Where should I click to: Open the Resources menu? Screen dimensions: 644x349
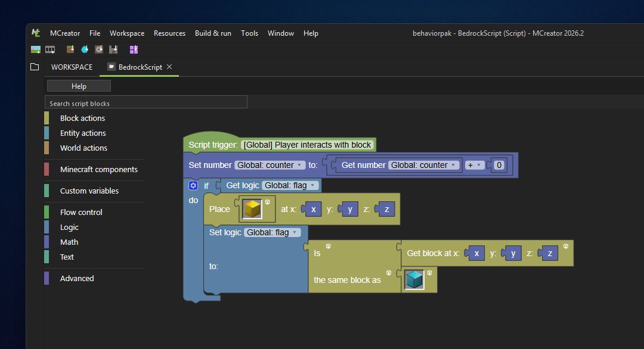pyautogui.click(x=169, y=33)
